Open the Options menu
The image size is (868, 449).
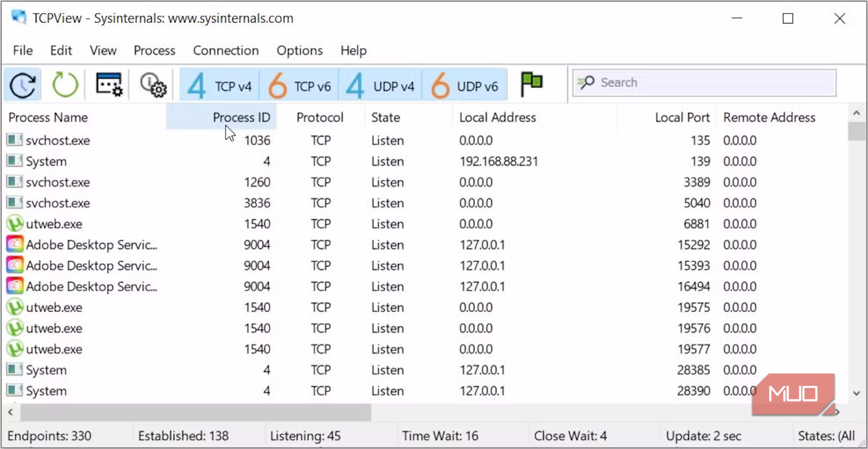click(299, 50)
